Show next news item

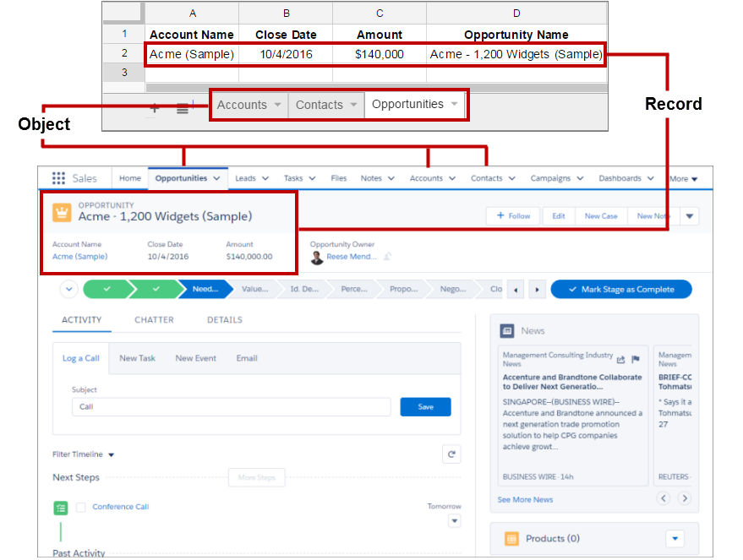(x=684, y=498)
